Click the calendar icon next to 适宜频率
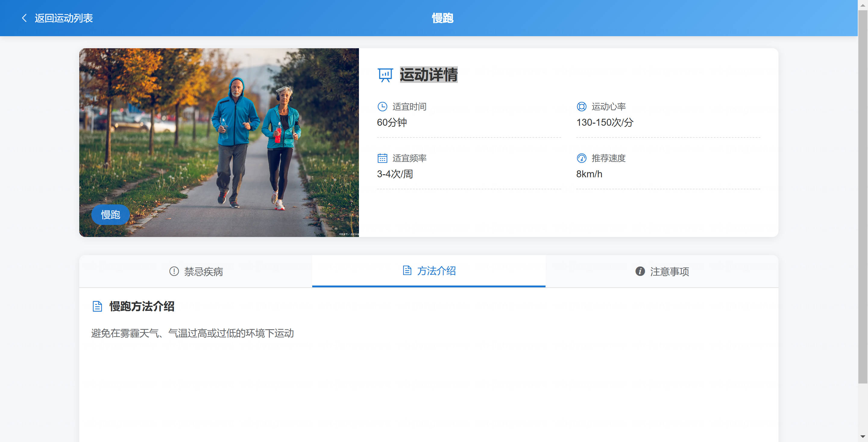868x442 pixels. [x=382, y=158]
